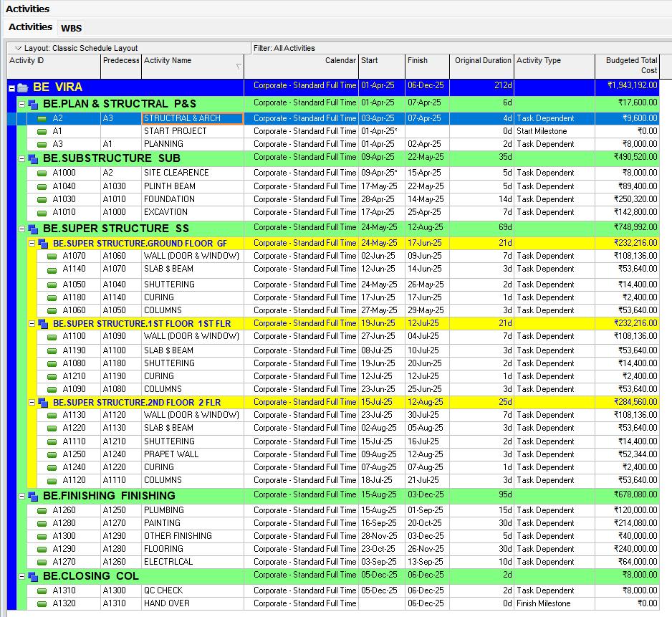
Task: Select the Activities tab
Action: [x=30, y=27]
